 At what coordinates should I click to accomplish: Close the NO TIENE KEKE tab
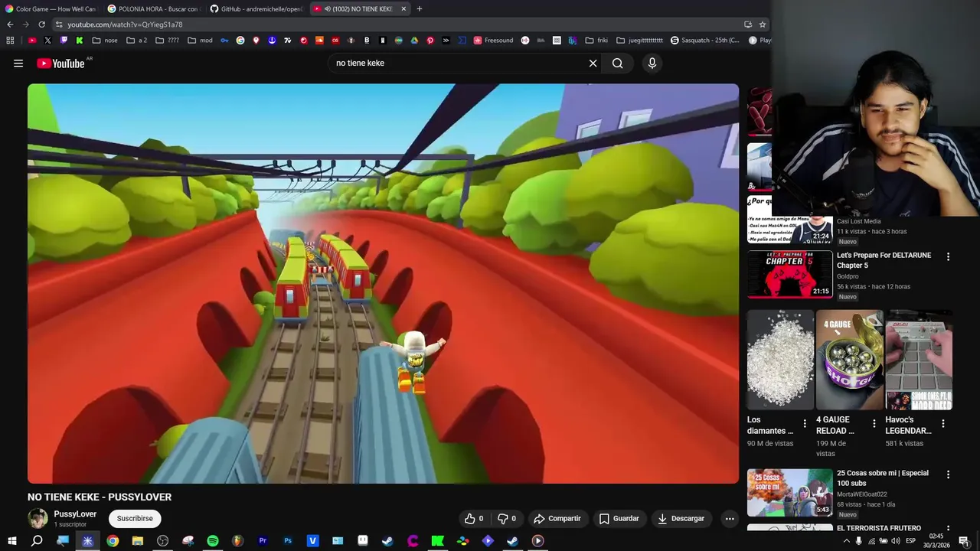point(403,8)
